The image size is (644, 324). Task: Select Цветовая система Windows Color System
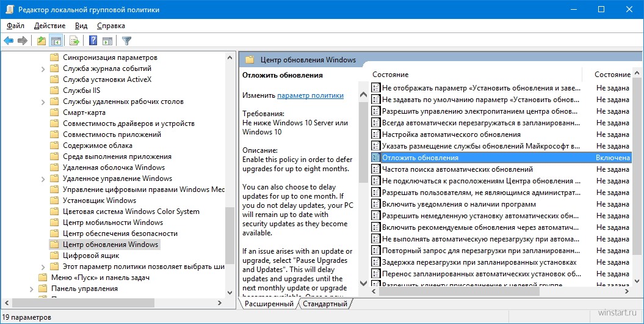(131, 212)
